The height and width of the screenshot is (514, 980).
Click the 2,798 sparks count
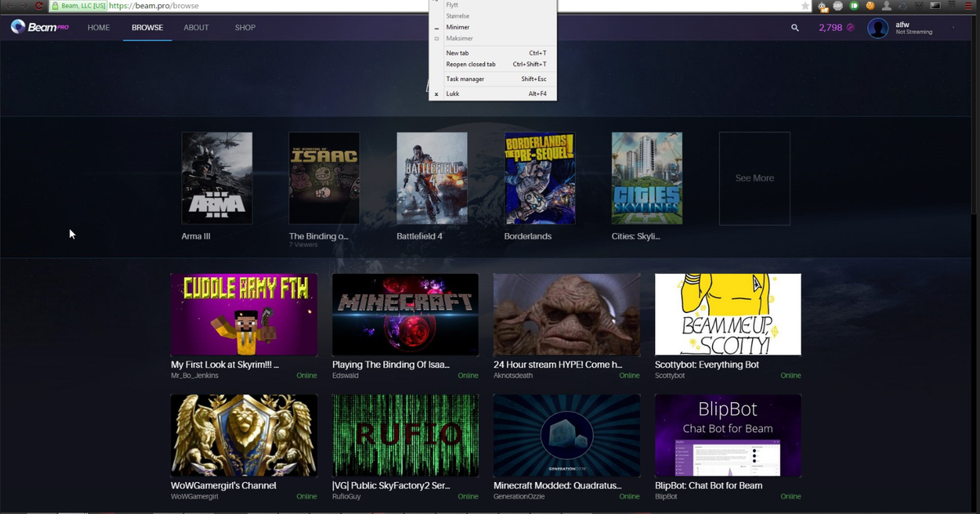(x=831, y=28)
